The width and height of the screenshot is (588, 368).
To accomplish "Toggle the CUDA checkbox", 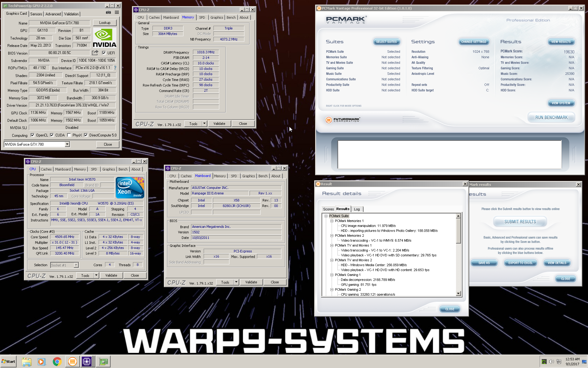I will point(52,135).
